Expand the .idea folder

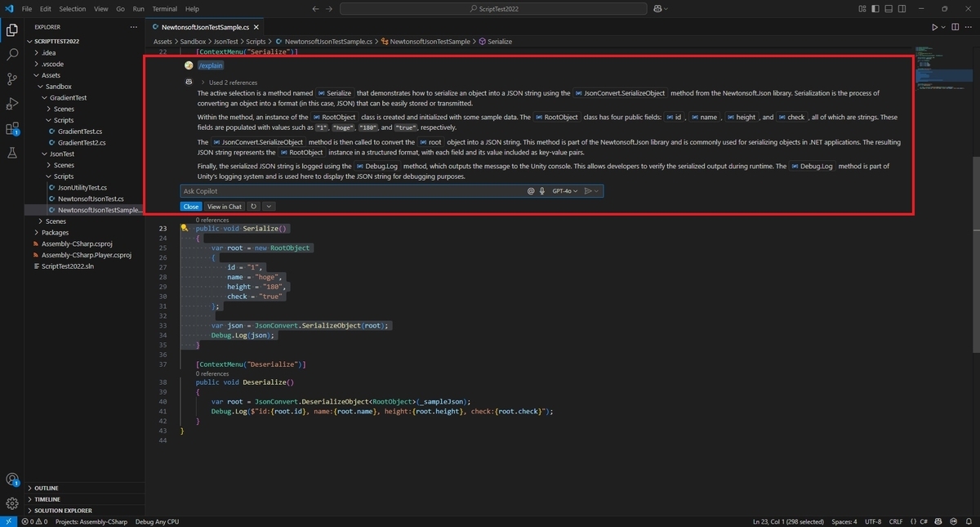pyautogui.click(x=85, y=52)
